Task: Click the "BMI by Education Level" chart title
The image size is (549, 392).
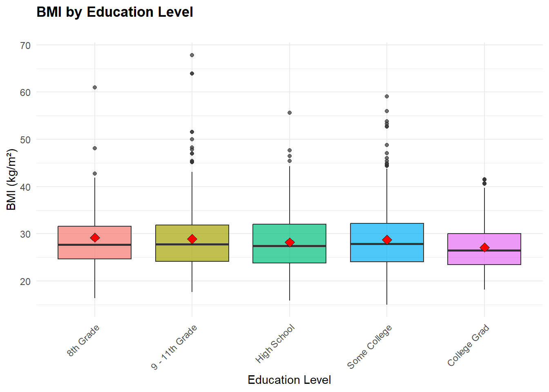Action: [x=115, y=12]
